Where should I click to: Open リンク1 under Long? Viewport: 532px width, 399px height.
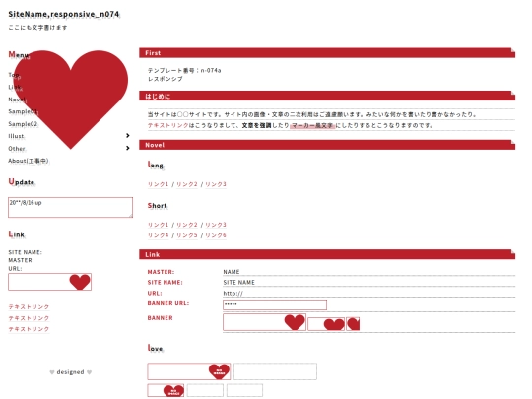tap(158, 184)
